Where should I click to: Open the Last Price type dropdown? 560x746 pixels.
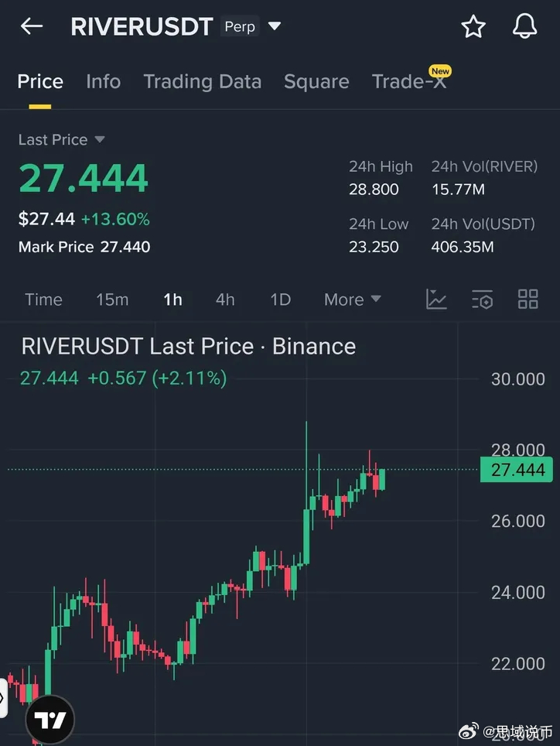61,139
